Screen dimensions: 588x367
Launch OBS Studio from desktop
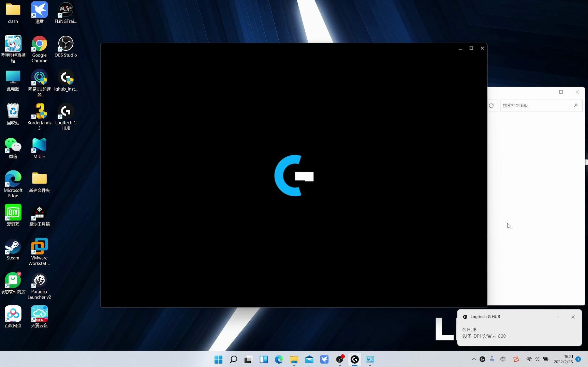coord(65,47)
